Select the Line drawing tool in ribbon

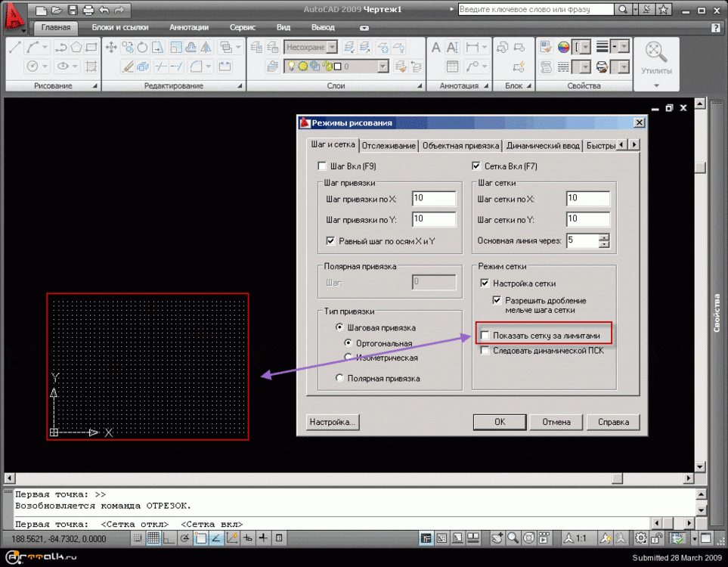15,47
